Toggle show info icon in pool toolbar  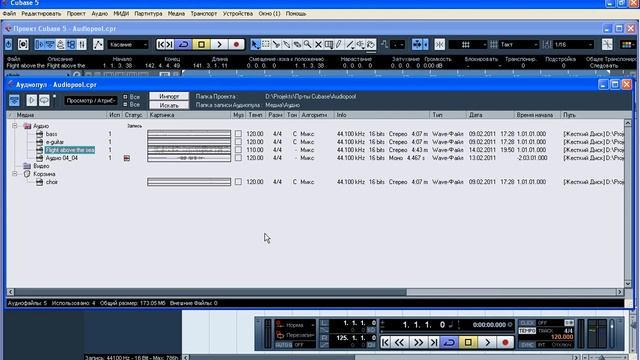click(14, 100)
